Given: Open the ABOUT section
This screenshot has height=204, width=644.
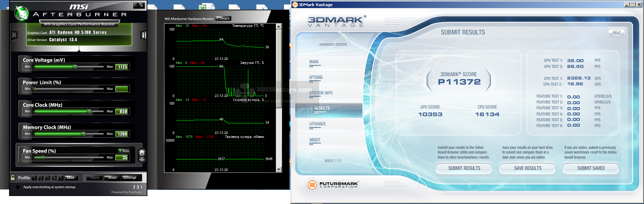Looking at the screenshot, I should click(x=315, y=140).
